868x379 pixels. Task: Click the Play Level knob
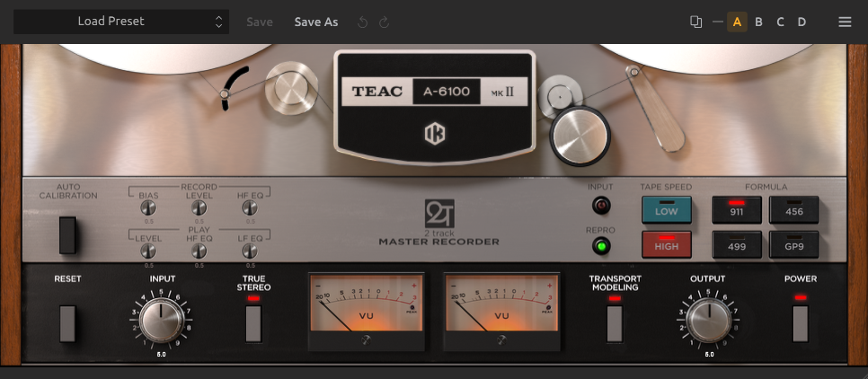pos(148,251)
